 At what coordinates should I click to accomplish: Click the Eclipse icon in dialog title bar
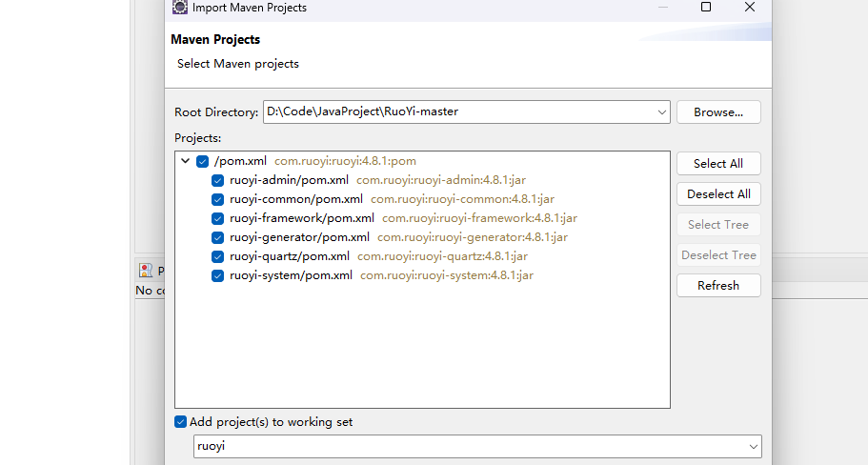coord(179,8)
